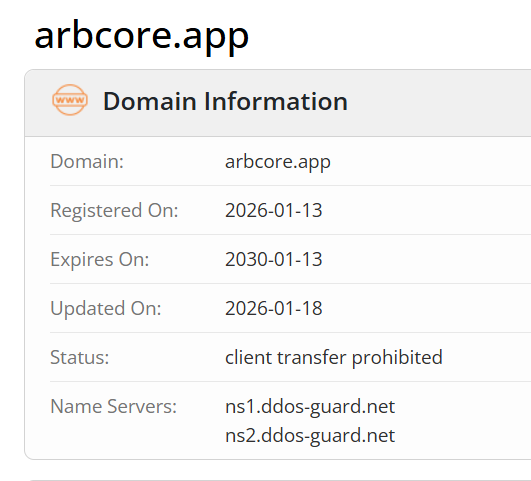
Task: Select the status client transfer prohibited
Action: 334,358
